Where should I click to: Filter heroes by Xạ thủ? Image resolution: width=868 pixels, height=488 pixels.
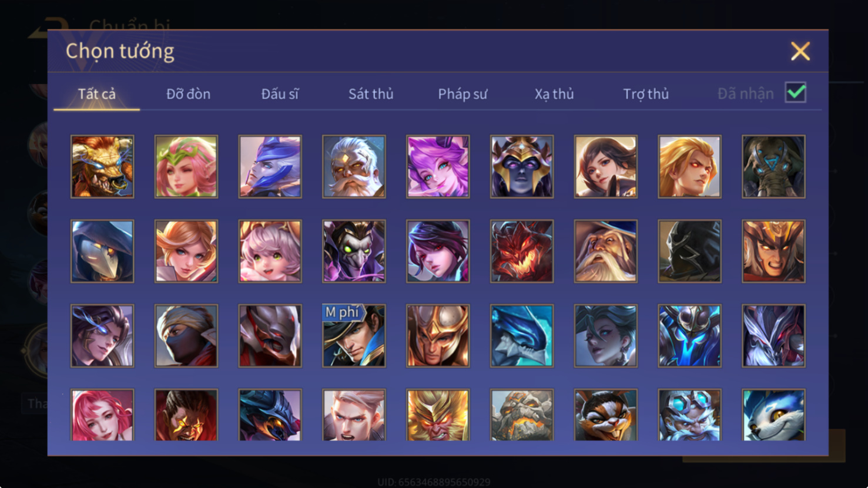point(554,94)
